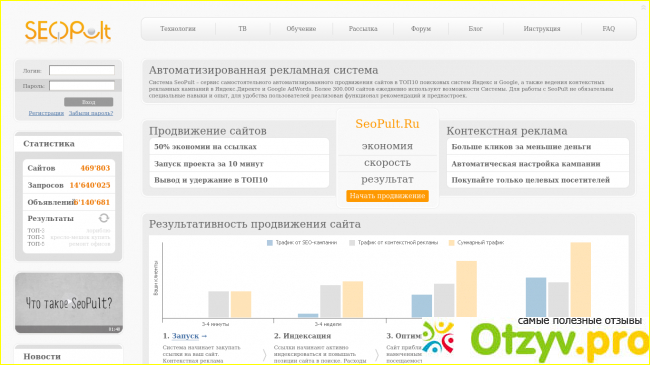Click the экономия center label
650x365 pixels.
click(388, 146)
